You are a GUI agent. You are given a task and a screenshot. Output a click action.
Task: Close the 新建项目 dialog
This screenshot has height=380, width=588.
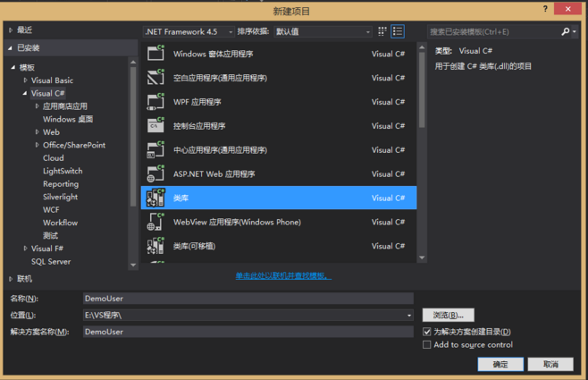tap(567, 9)
